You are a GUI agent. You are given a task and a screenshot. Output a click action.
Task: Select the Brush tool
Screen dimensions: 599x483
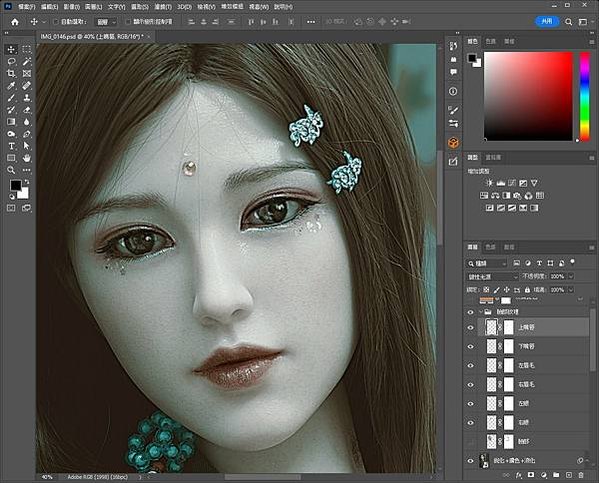(x=11, y=98)
